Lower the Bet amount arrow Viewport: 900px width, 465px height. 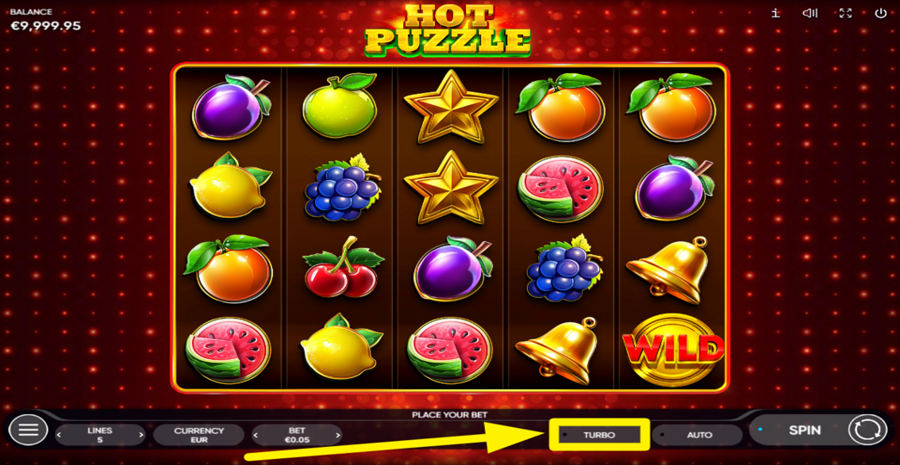click(x=256, y=435)
